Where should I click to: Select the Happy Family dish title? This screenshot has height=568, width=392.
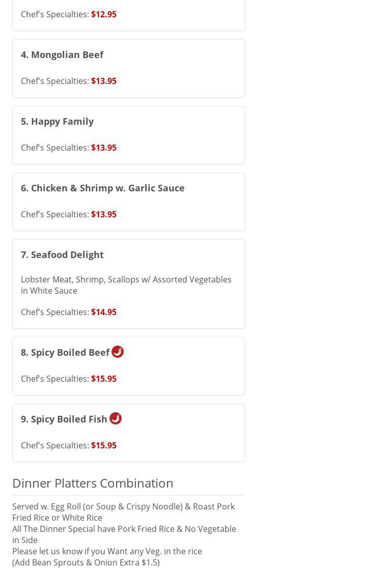pos(57,121)
